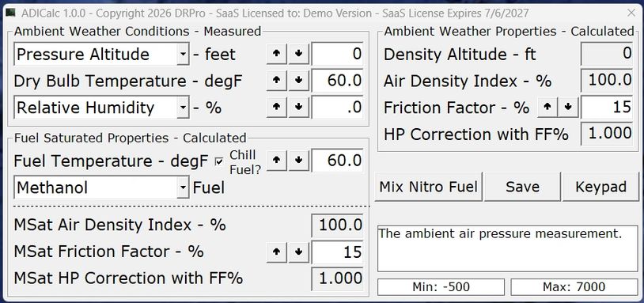Click the MSat Friction Factor - % label
This screenshot has width=644, height=303.
click(x=109, y=252)
